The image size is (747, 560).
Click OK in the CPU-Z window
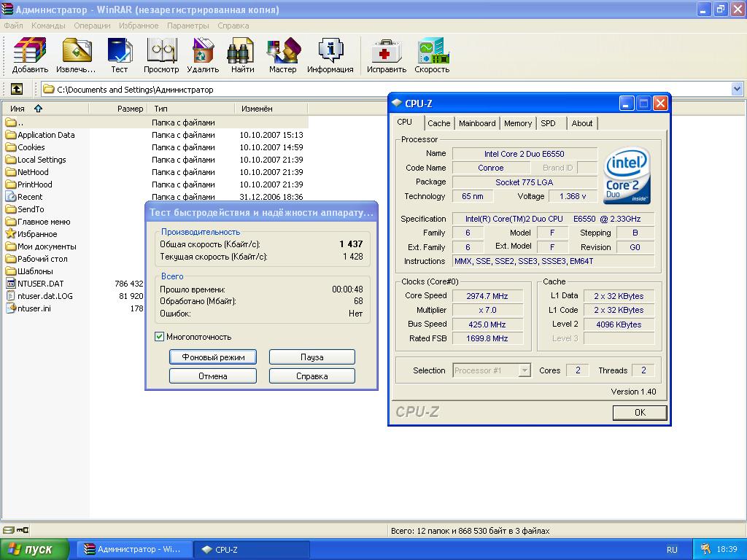coord(640,413)
